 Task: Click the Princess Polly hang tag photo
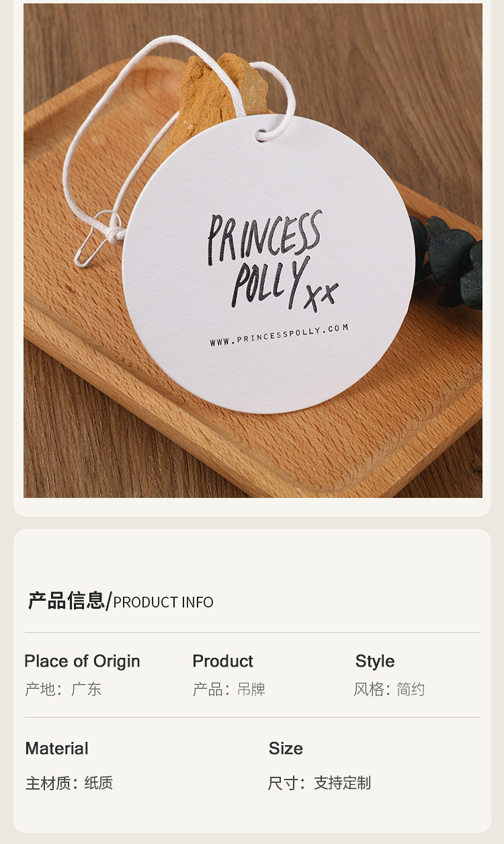(253, 250)
